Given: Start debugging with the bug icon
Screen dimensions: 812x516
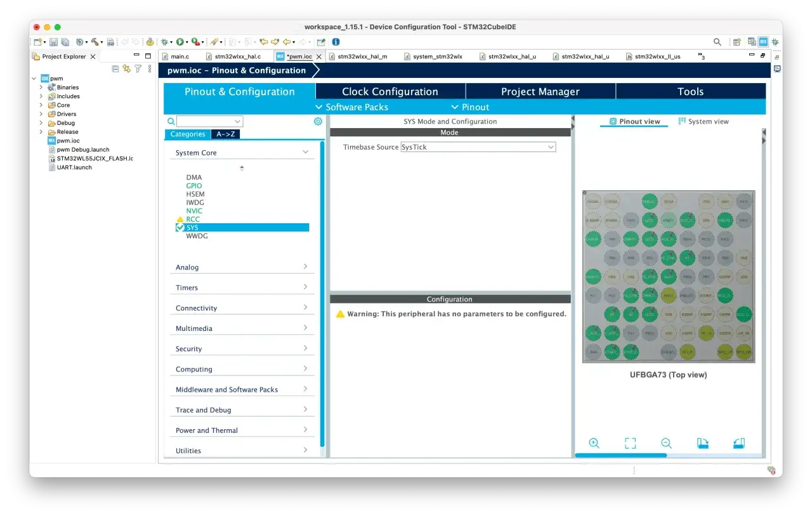Looking at the screenshot, I should click(164, 42).
